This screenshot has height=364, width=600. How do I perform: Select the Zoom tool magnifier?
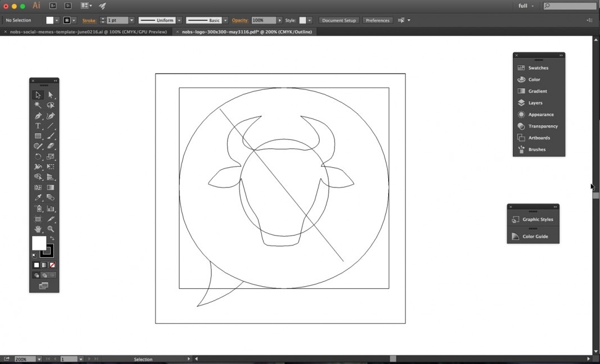click(51, 229)
